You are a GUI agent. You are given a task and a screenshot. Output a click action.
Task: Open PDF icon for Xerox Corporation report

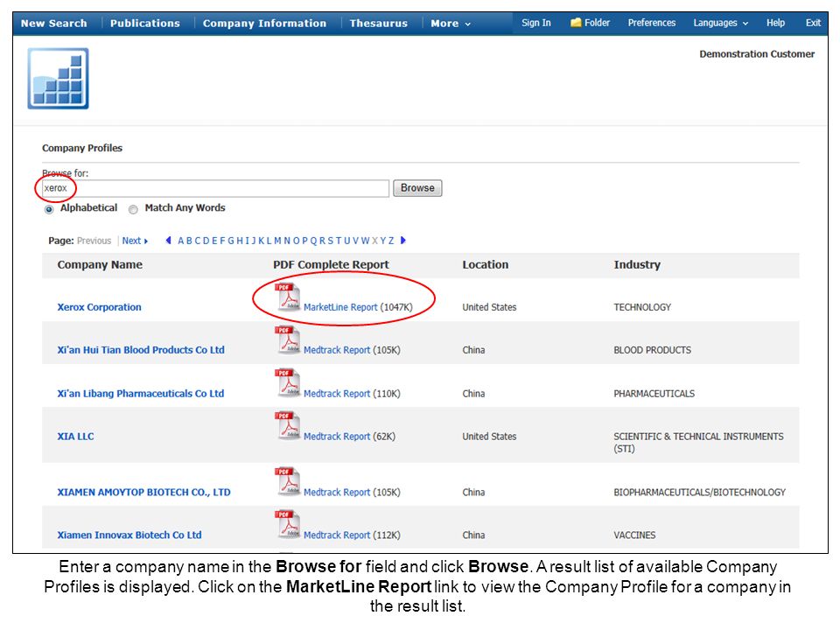(288, 297)
